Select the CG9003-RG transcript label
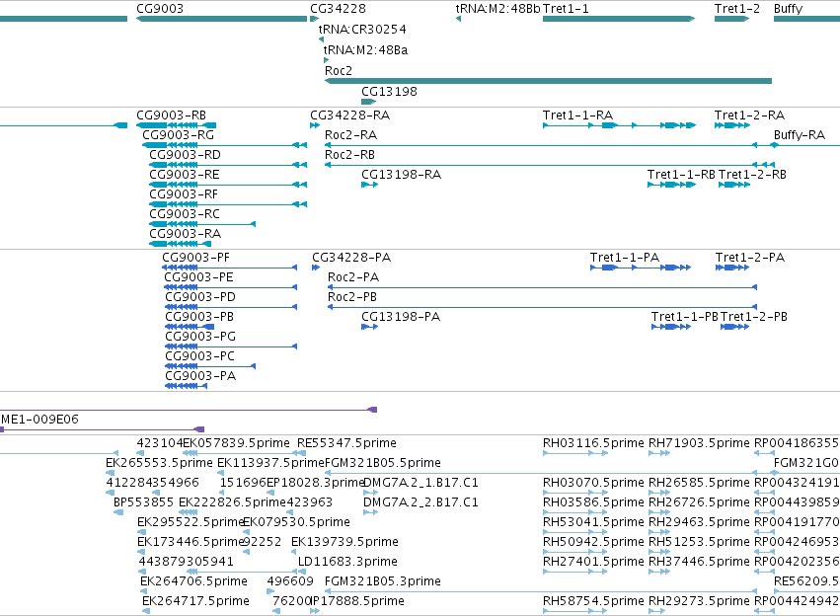Viewport: 840px width, 616px height. click(179, 135)
